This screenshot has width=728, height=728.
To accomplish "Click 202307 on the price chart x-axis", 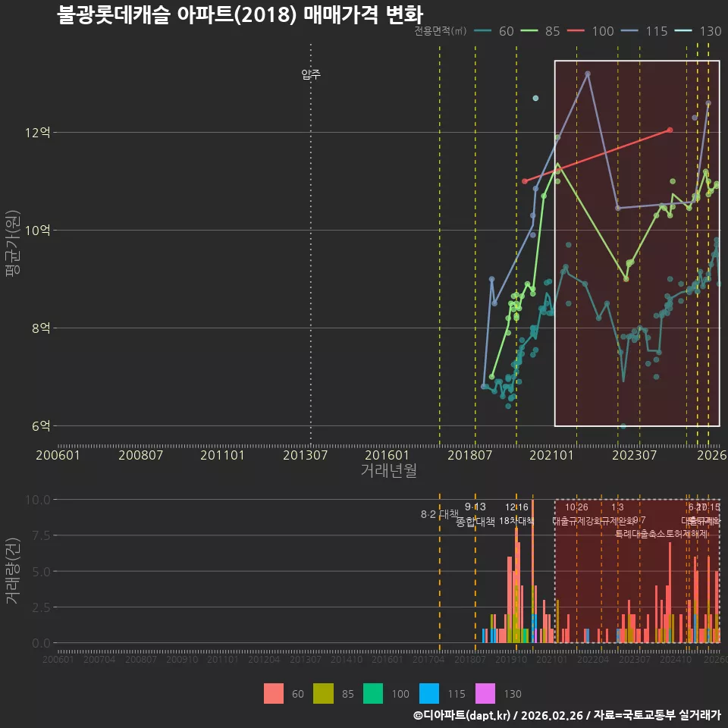I will point(634,455).
